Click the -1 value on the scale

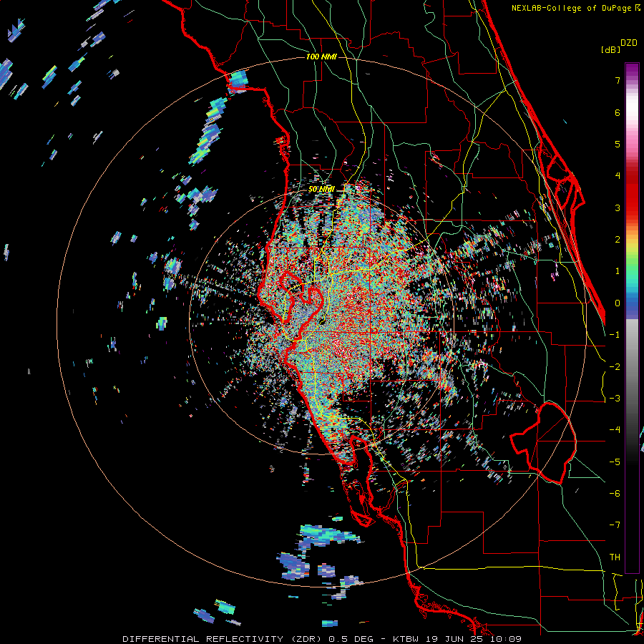pyautogui.click(x=615, y=335)
